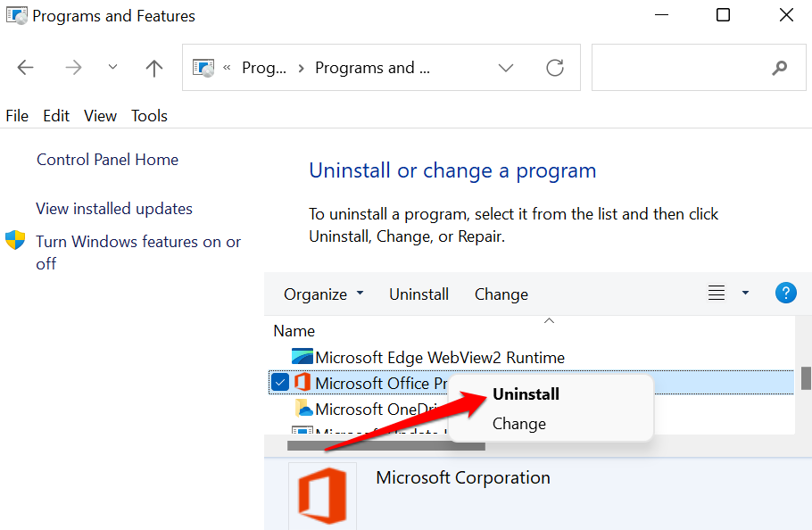Click the search magnifier icon
Image resolution: width=812 pixels, height=530 pixels.
pos(780,68)
